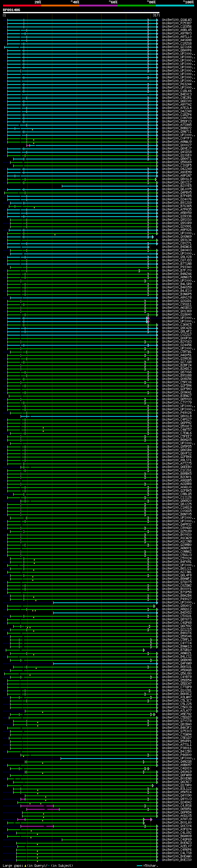Select hit label UniRef100_B0ENZ3
This screenshot has height=868, width=197.
coord(177,843)
